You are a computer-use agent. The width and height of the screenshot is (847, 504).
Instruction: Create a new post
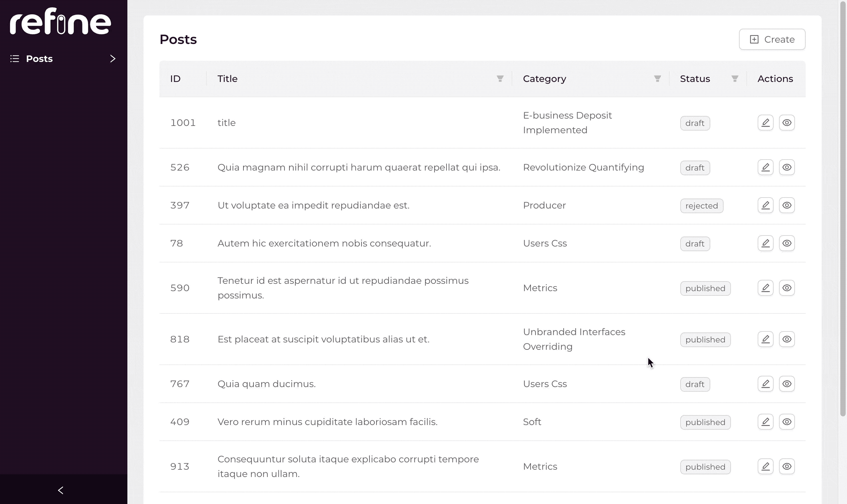772,39
